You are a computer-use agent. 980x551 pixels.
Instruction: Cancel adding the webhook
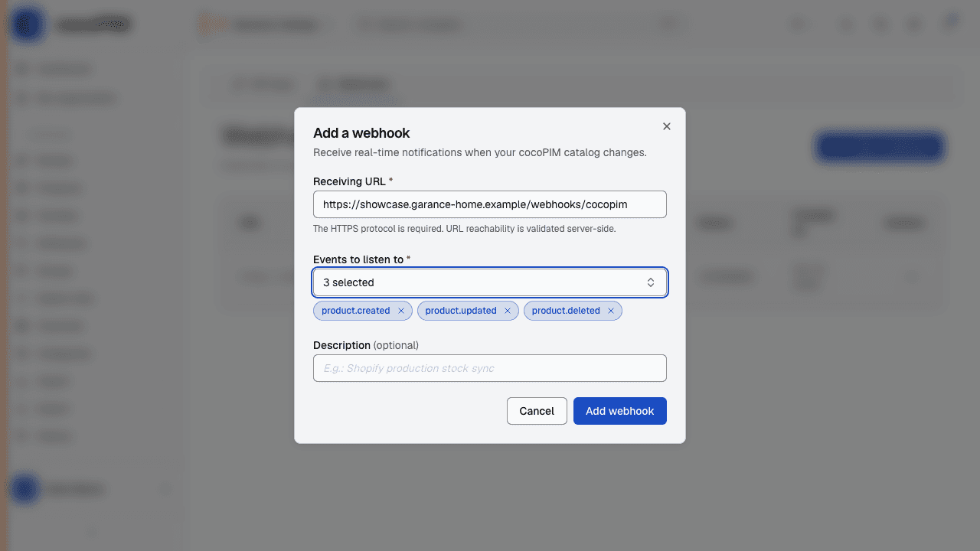coord(537,411)
